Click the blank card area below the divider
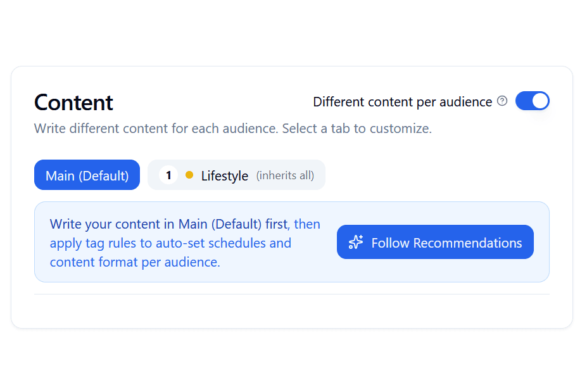Viewport: 587px width, 392px height. pyautogui.click(x=291, y=312)
